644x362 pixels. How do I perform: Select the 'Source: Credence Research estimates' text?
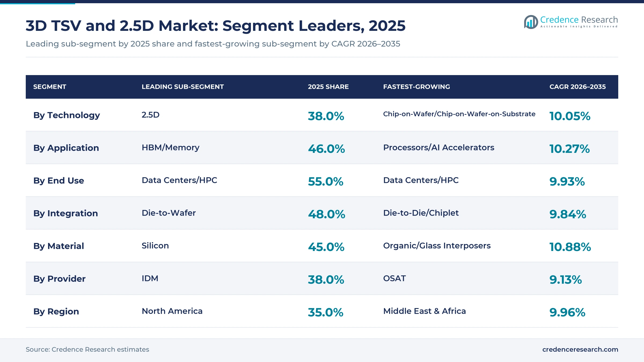coord(87,349)
